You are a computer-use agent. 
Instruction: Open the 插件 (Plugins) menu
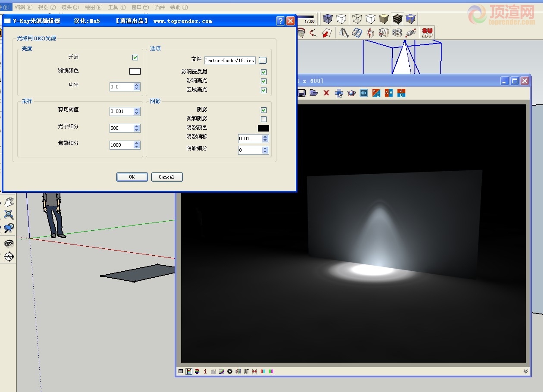point(160,7)
